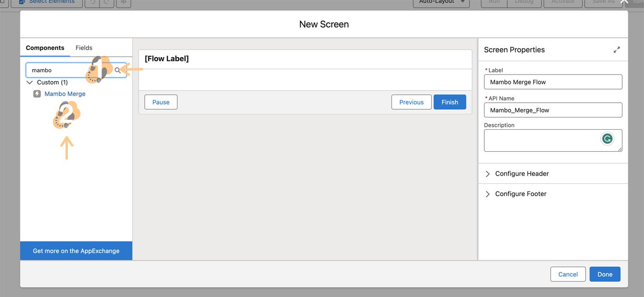Switch to the Fields tab

coord(84,48)
